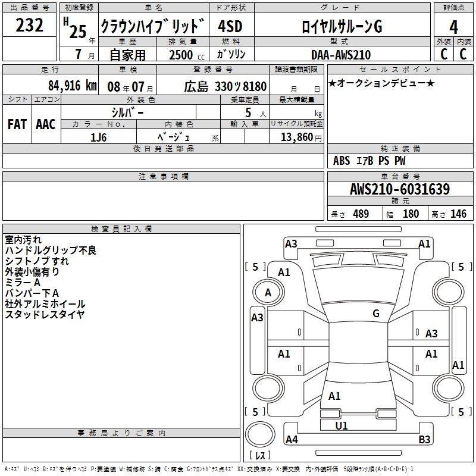
Task: Select the A4 scratch marker on the diagram
Action: (x=292, y=440)
